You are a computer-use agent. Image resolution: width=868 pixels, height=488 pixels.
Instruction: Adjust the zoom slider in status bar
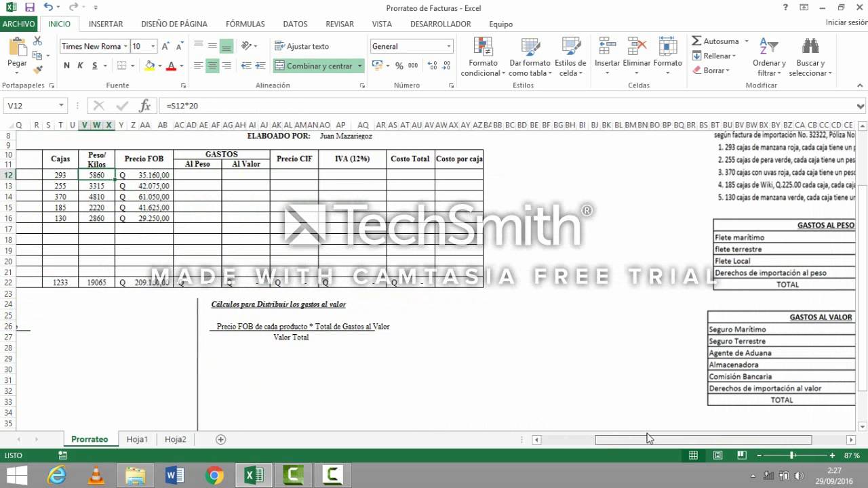[x=791, y=455]
